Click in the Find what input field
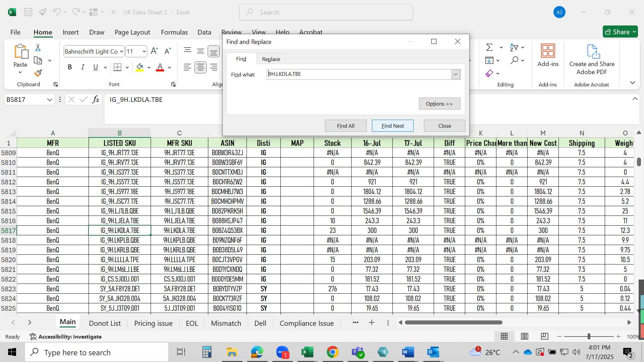The image size is (644, 362). point(359,74)
